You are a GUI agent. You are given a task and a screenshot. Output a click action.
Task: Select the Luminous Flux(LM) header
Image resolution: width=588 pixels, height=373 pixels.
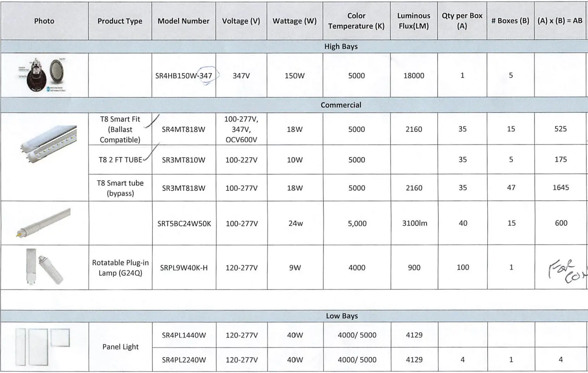(x=413, y=21)
